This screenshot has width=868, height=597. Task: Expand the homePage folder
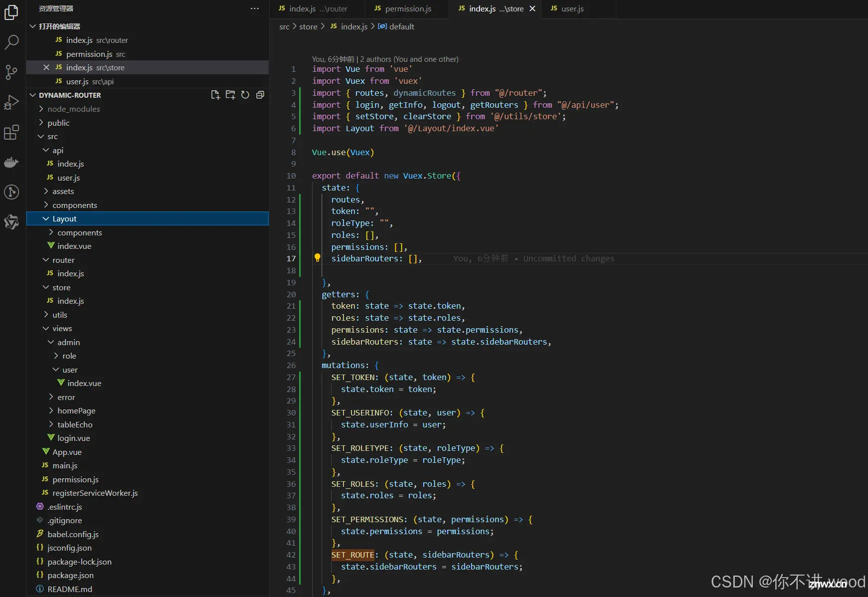click(x=148, y=410)
